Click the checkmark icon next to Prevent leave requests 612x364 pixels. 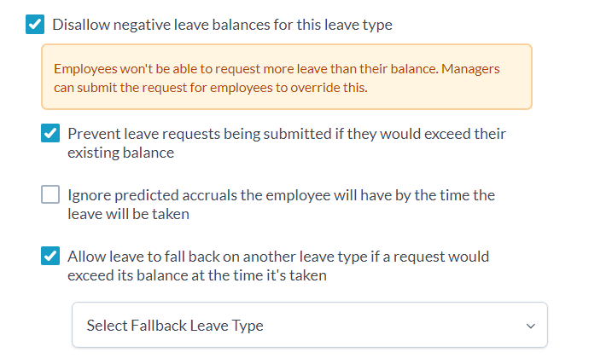tap(50, 134)
